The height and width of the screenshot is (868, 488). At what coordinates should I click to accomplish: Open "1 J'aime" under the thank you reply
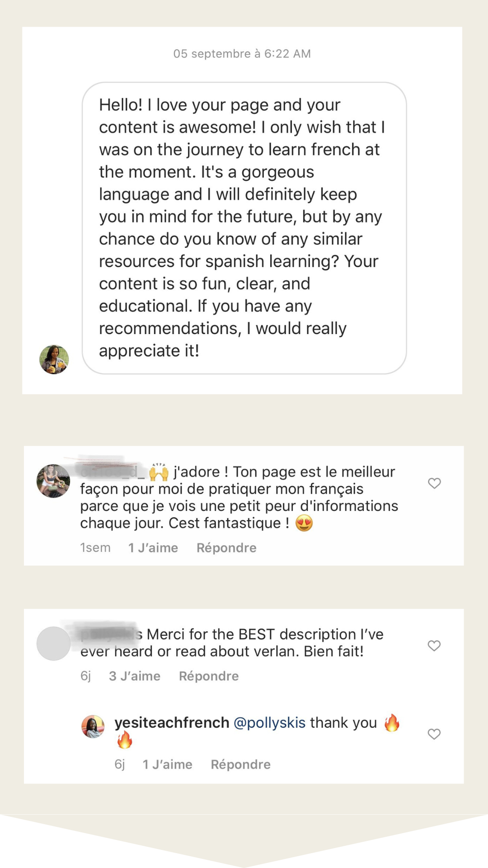[x=168, y=764]
